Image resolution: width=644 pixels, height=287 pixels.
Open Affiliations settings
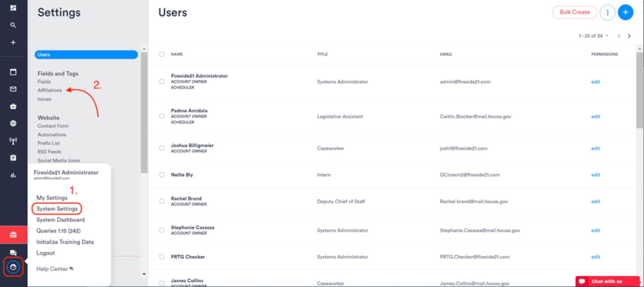50,90
